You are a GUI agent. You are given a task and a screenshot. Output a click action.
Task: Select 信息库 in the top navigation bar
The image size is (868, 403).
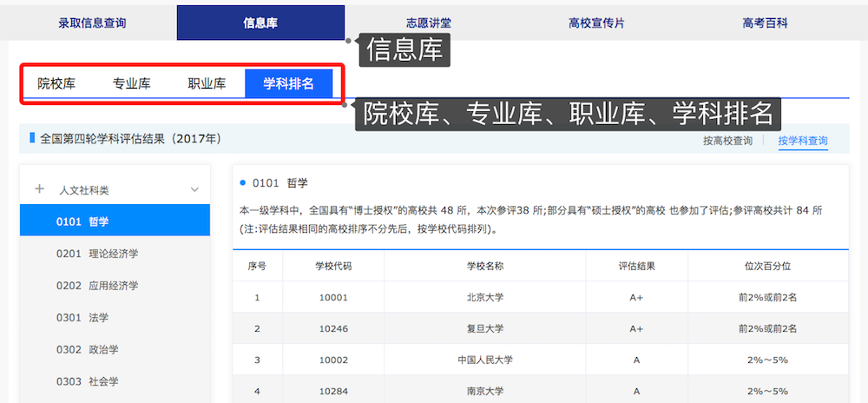pyautogui.click(x=260, y=23)
